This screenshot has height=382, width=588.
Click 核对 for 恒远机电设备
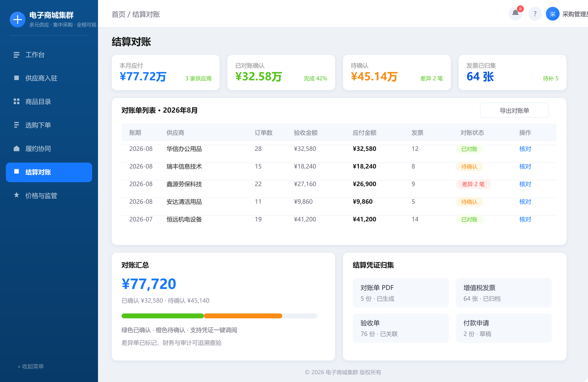coord(525,219)
